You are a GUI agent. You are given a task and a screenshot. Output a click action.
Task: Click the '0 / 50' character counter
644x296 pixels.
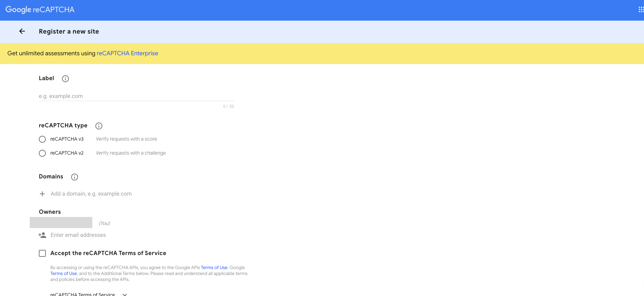tap(228, 106)
